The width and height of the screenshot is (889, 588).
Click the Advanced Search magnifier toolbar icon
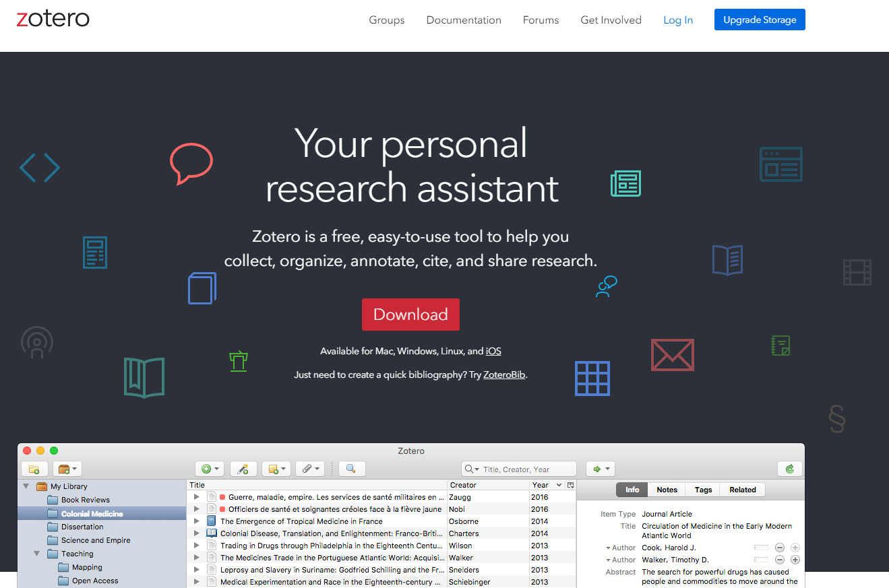click(x=351, y=469)
